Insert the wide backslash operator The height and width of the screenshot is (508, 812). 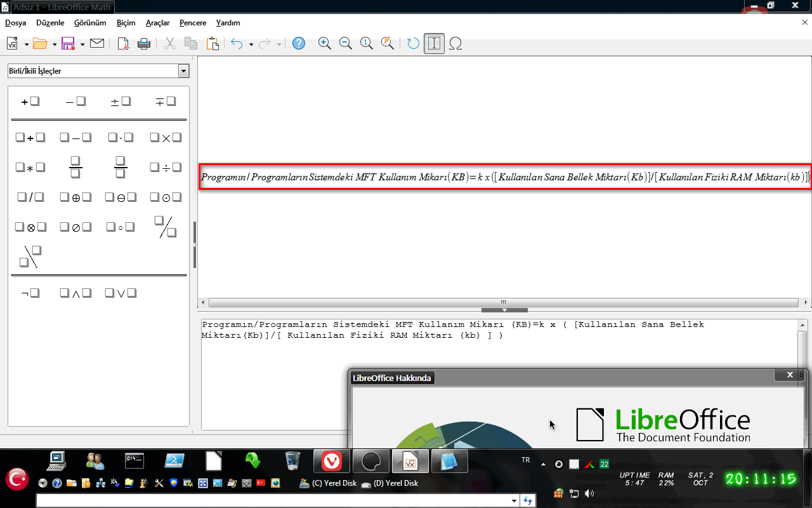click(30, 256)
